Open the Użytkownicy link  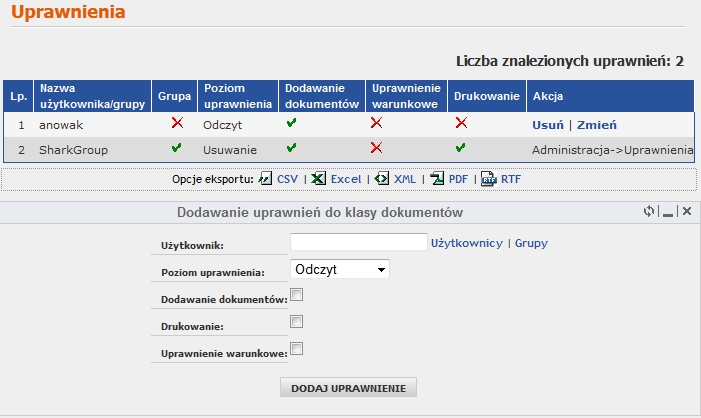tap(466, 243)
